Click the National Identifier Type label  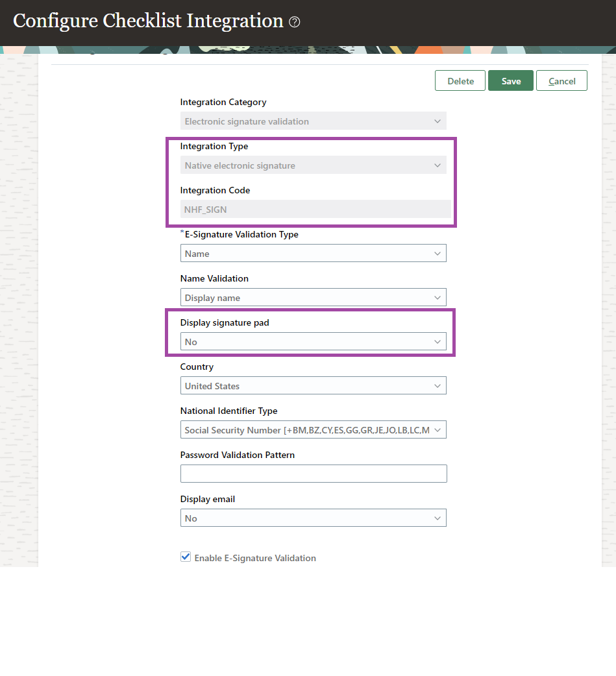coord(228,411)
